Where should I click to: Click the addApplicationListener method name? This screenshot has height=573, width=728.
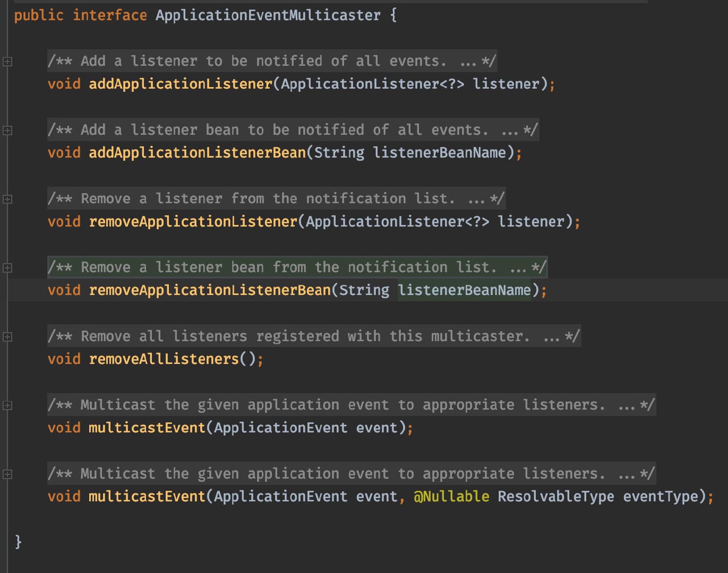click(181, 84)
